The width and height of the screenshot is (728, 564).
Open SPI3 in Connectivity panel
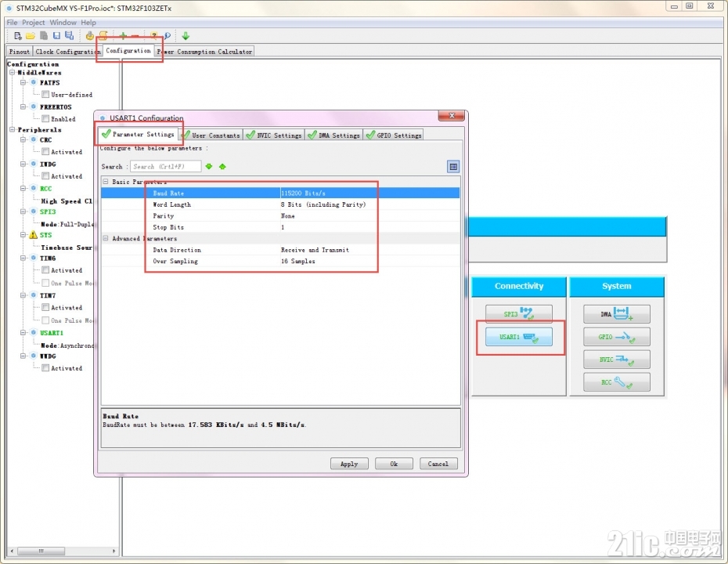519,314
